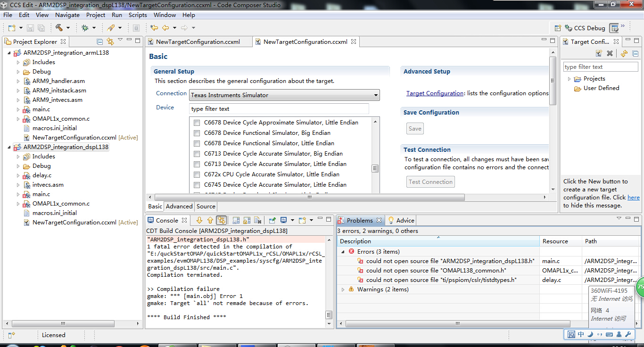Switch to the Advanced tab in editor
644x347 pixels.
pos(179,207)
